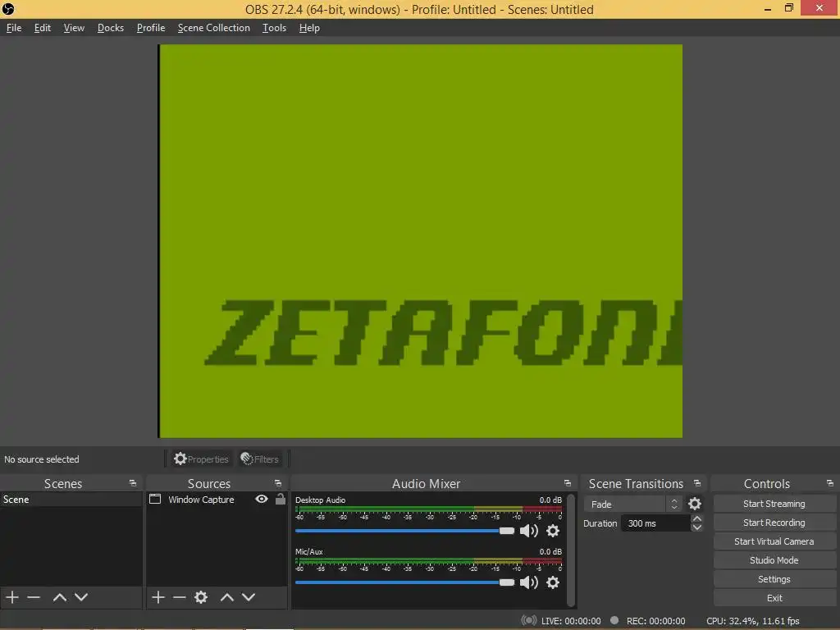Open the Scene Collection menu
This screenshot has width=840, height=630.
coord(214,28)
